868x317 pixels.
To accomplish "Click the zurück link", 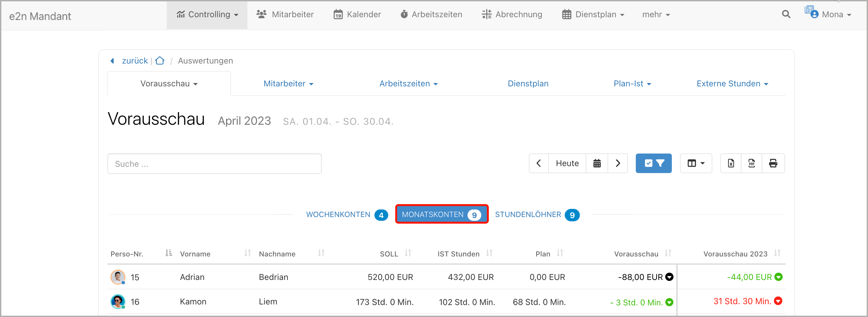I will (x=135, y=61).
